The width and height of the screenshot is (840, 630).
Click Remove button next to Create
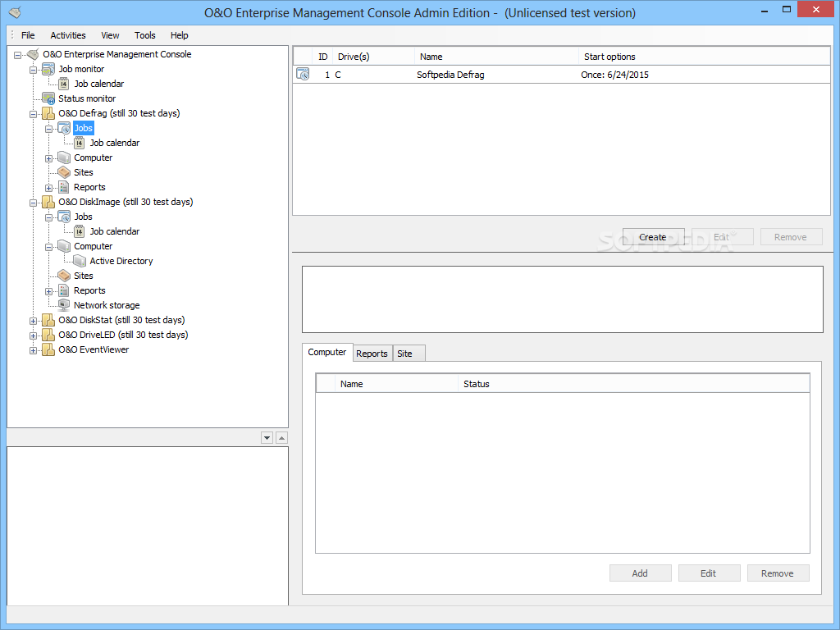pos(791,237)
